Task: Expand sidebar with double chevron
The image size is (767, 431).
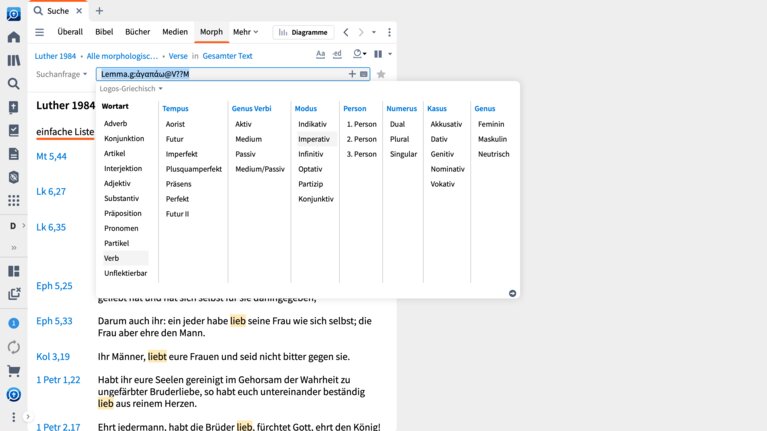Action: pyautogui.click(x=14, y=248)
